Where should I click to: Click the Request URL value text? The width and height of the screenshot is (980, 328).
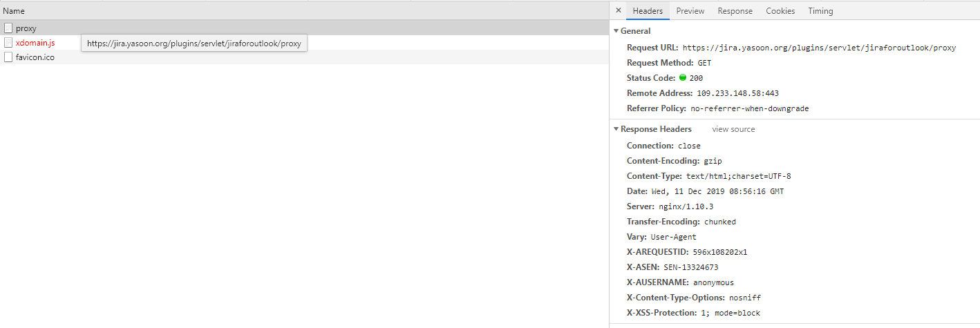(x=819, y=48)
